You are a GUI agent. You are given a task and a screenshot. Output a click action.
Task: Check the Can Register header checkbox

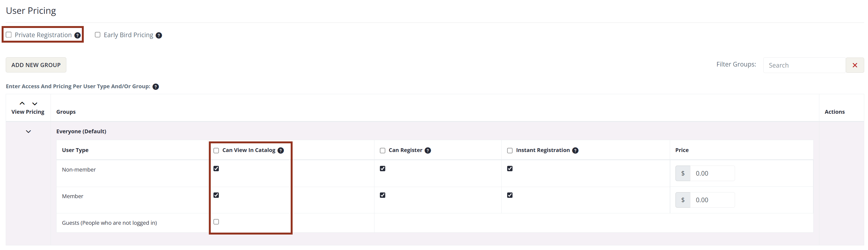[382, 151]
